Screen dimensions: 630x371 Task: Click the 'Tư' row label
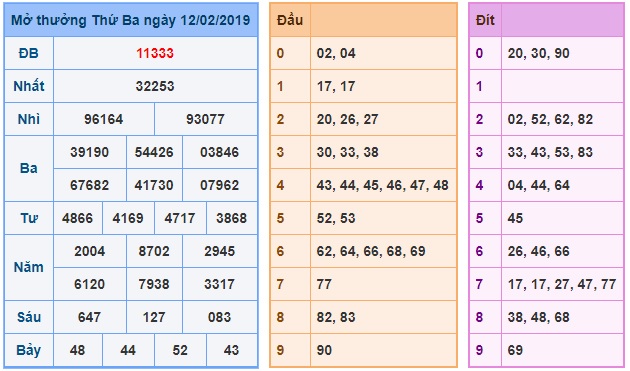click(x=29, y=218)
